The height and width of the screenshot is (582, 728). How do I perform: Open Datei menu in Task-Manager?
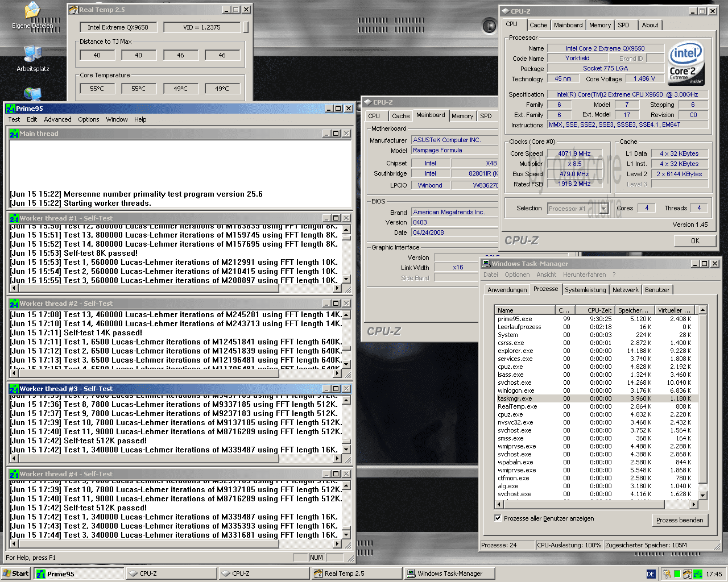click(491, 275)
